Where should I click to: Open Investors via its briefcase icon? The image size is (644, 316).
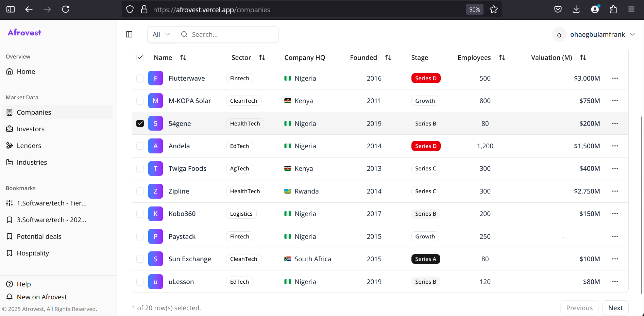10,129
